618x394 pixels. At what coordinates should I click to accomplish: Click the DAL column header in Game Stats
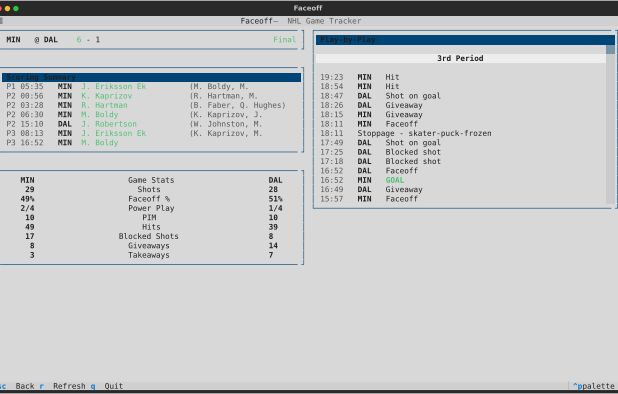(275, 180)
